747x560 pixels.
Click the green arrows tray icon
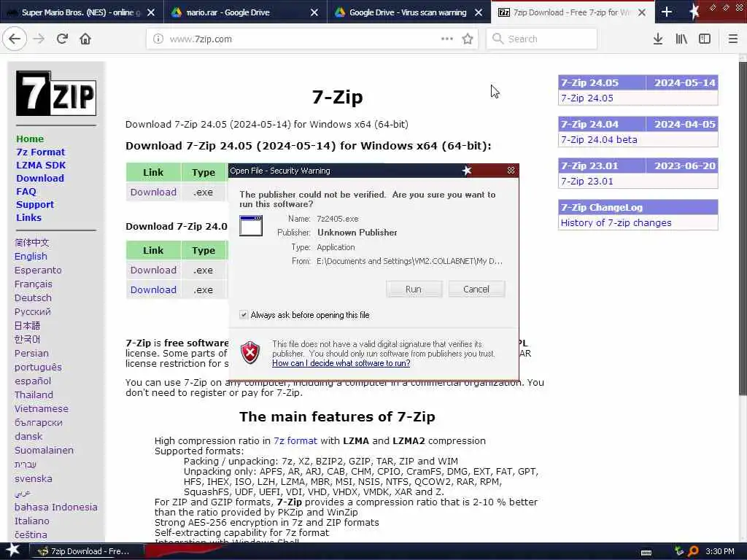point(679,551)
